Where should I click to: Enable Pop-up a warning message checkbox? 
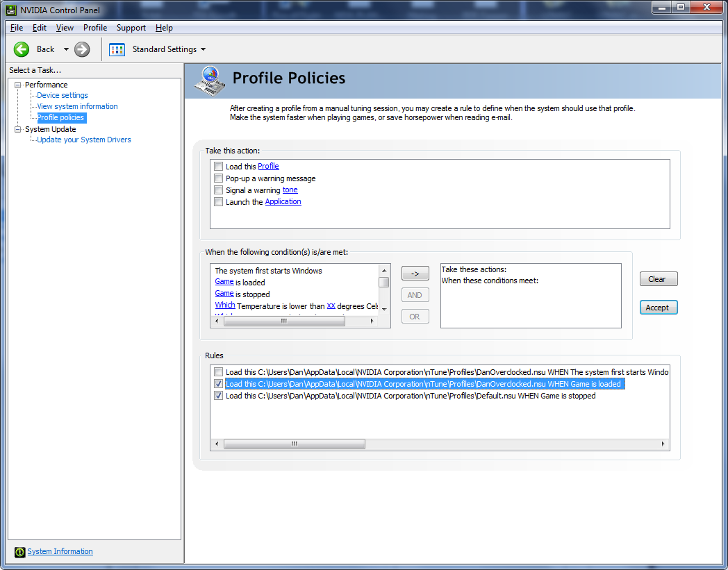tap(218, 178)
